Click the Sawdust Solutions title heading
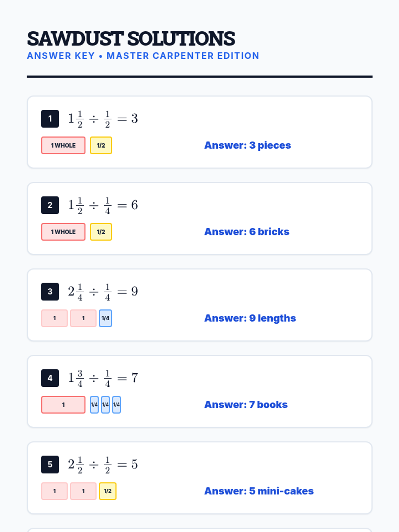399x532 pixels. pos(131,39)
